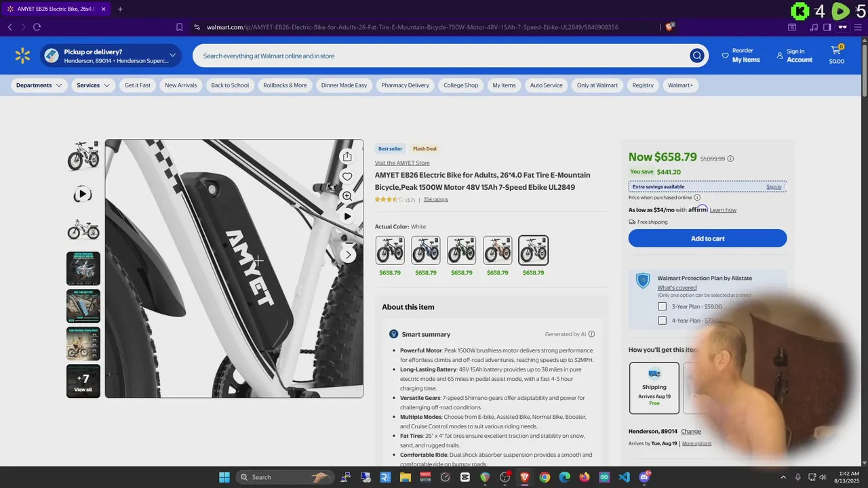The height and width of the screenshot is (488, 868).
Task: Visit the AMYET Store link
Action: [x=402, y=163]
